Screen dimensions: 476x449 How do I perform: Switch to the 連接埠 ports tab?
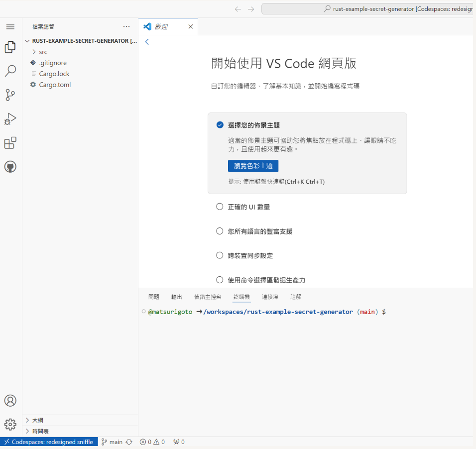270,297
